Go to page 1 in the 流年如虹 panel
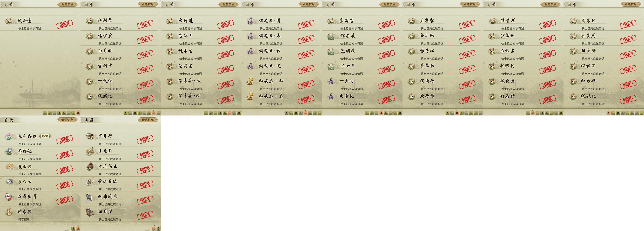This screenshot has width=644, height=231. 73,229
